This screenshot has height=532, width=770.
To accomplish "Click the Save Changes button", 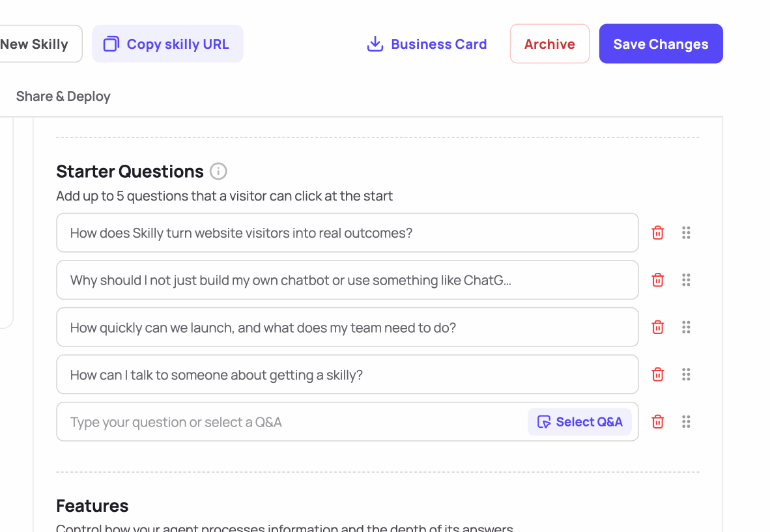I will coord(661,44).
